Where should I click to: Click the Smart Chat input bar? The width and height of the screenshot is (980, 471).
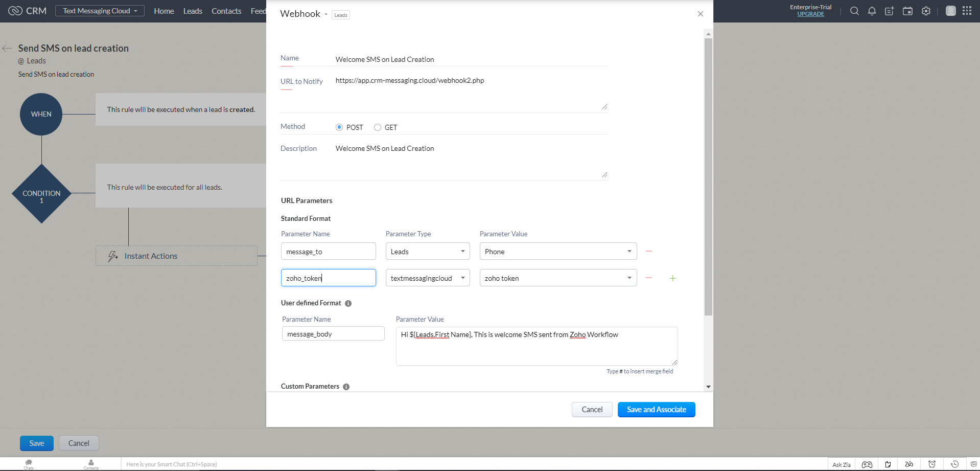(473, 464)
